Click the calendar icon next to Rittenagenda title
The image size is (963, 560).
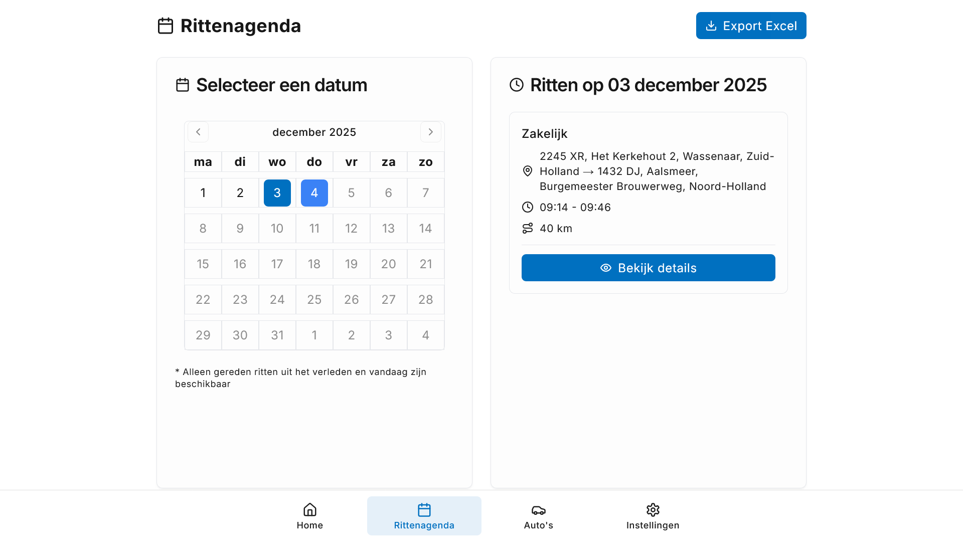coord(165,26)
